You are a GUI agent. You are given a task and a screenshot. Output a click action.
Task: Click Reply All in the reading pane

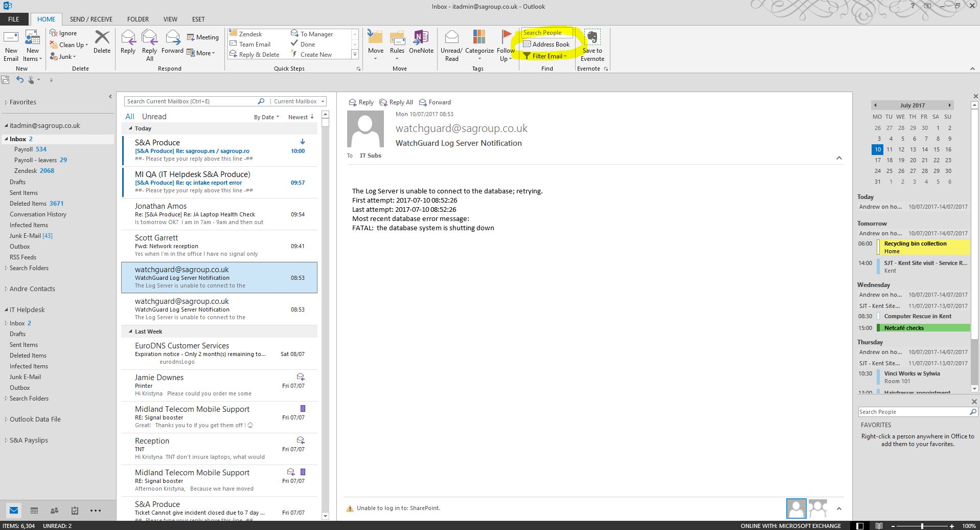point(396,102)
